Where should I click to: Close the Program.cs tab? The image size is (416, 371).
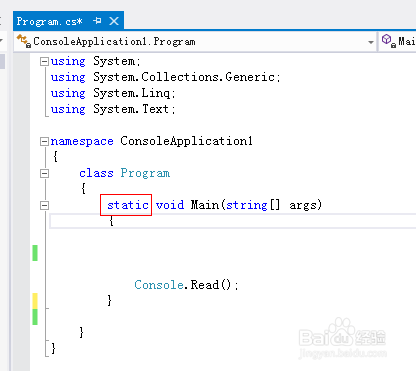[x=114, y=21]
